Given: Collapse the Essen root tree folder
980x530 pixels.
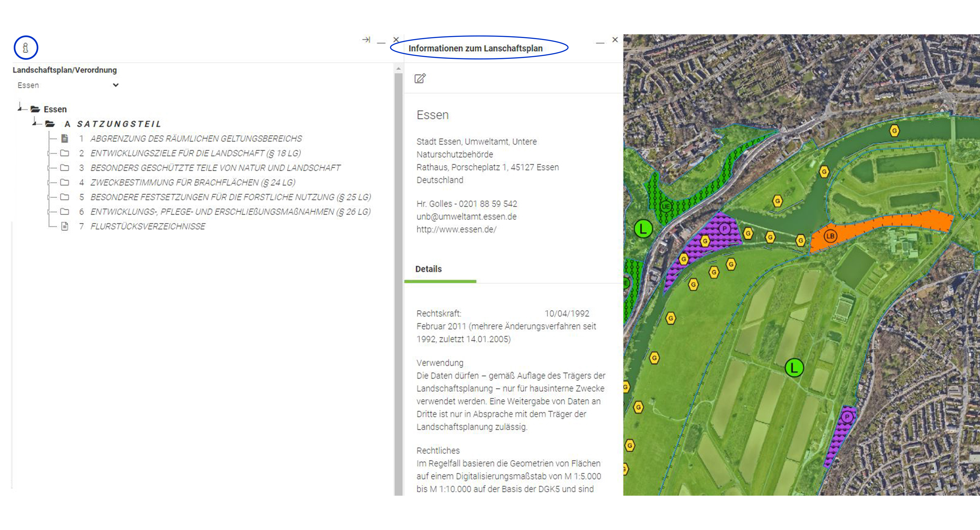Looking at the screenshot, I should [20, 109].
